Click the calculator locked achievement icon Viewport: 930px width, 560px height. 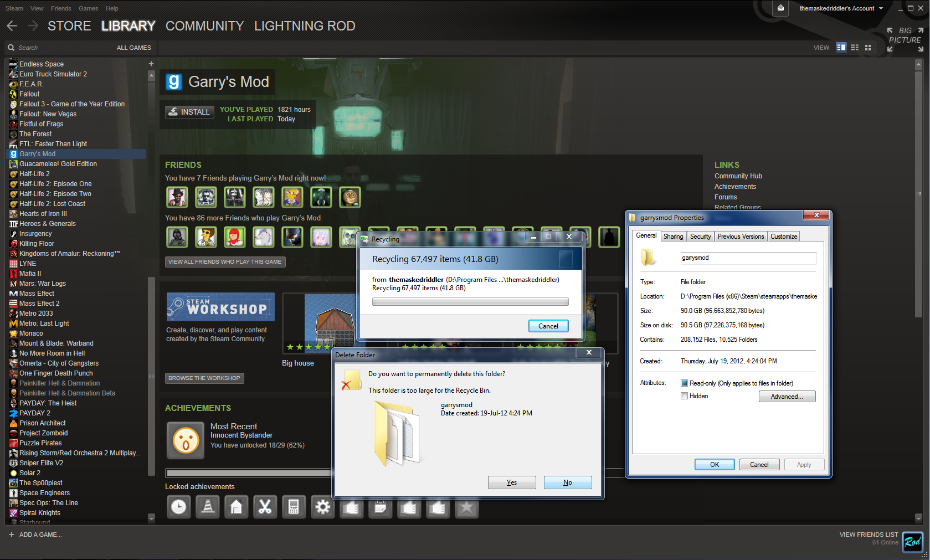pos(294,507)
